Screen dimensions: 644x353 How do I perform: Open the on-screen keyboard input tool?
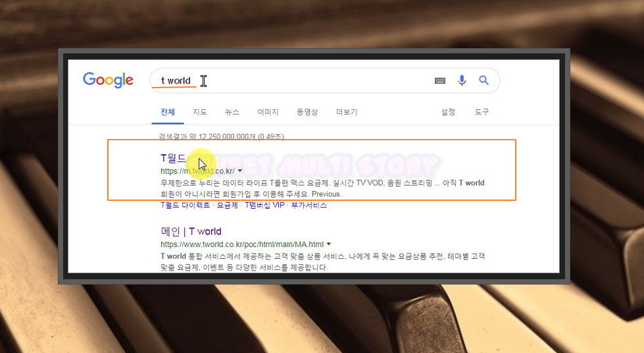[x=440, y=80]
